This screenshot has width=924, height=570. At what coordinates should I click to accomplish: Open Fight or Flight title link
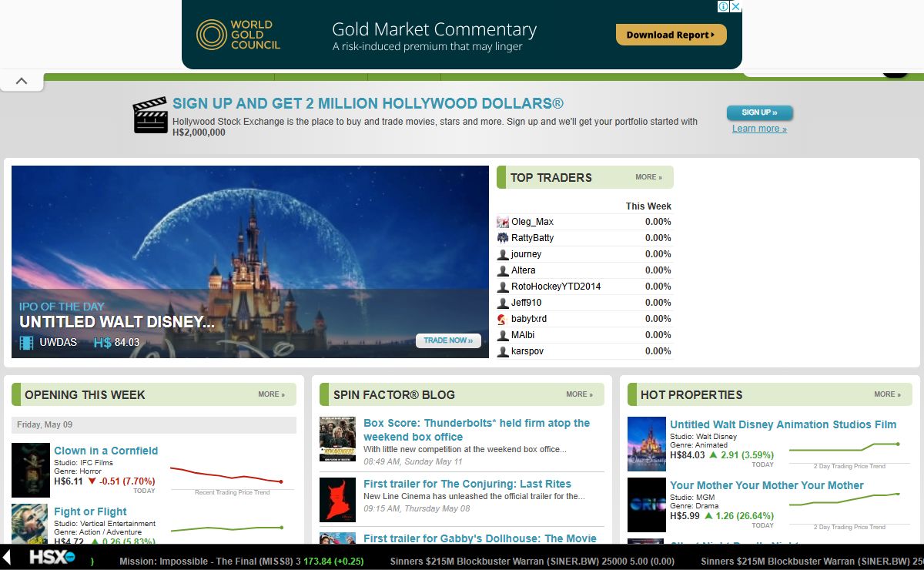90,511
